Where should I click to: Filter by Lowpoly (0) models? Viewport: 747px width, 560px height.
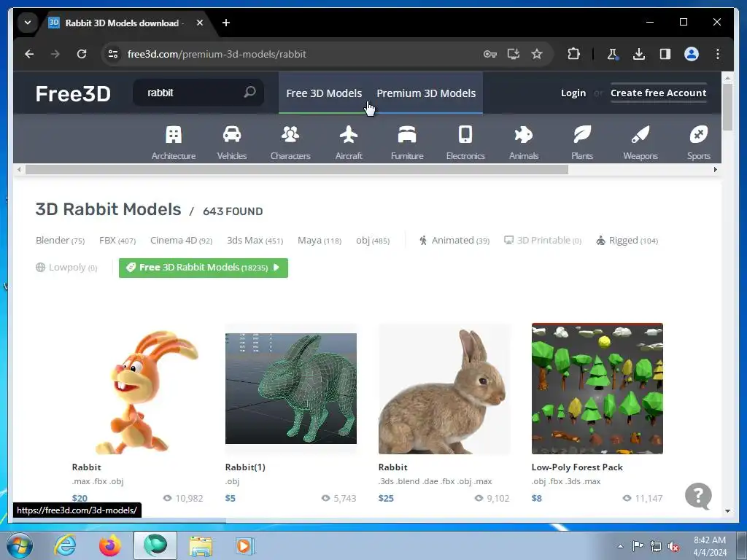[66, 268]
